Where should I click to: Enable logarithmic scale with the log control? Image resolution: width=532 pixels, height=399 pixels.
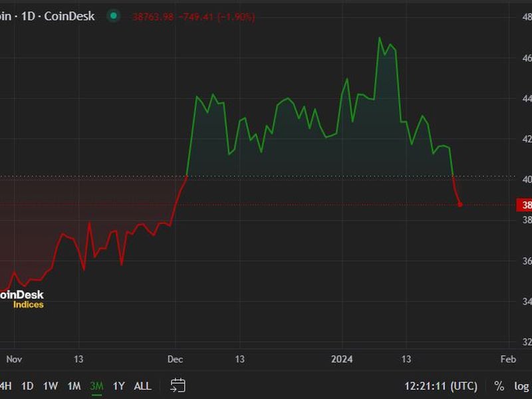[521, 386]
